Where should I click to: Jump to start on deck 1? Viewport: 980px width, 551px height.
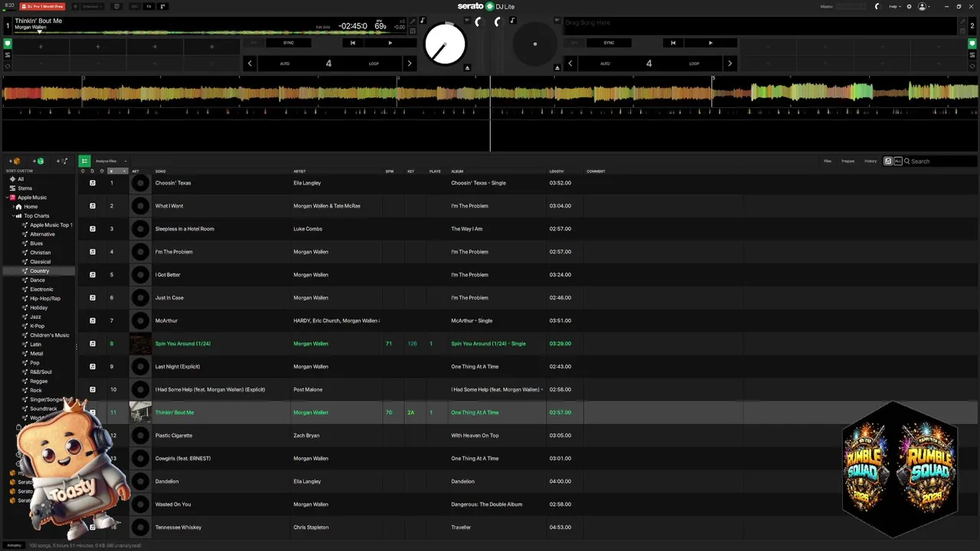[x=352, y=43]
